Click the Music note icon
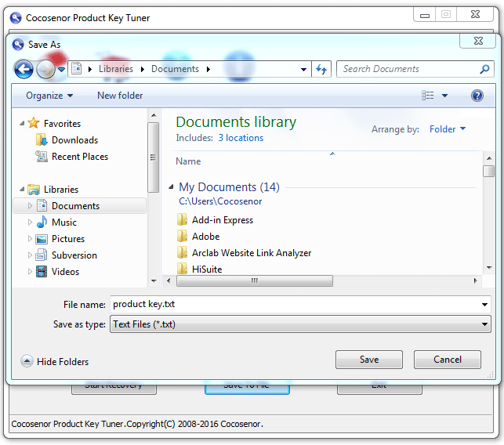 [x=42, y=222]
